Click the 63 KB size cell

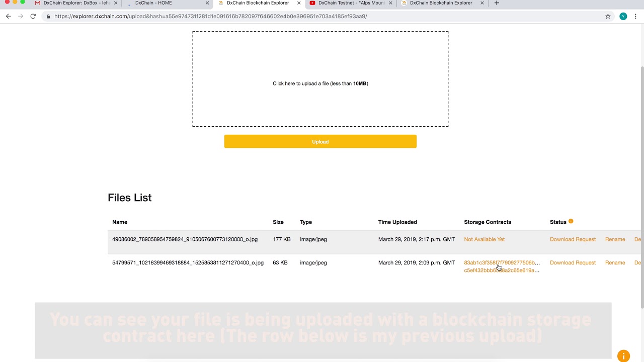tap(280, 262)
